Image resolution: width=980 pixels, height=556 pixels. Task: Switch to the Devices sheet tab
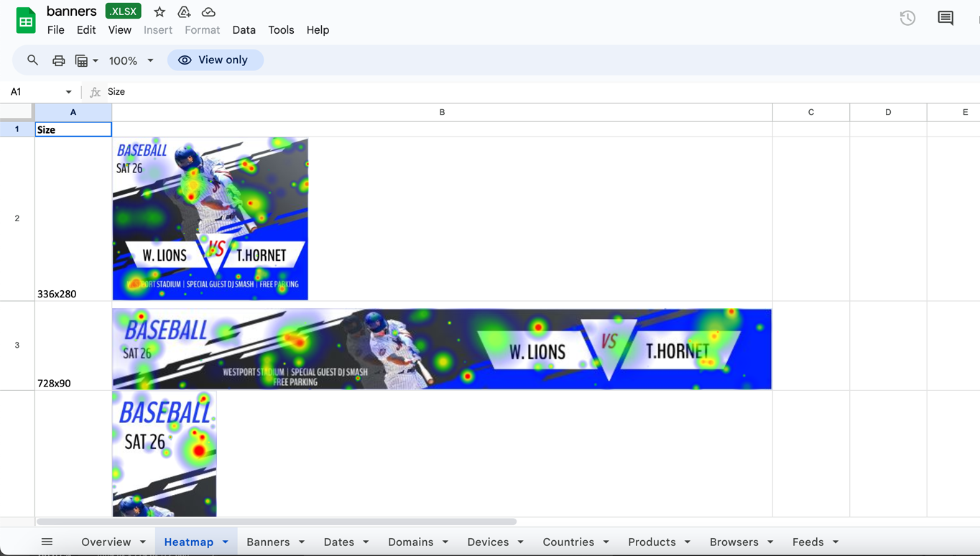pos(488,542)
